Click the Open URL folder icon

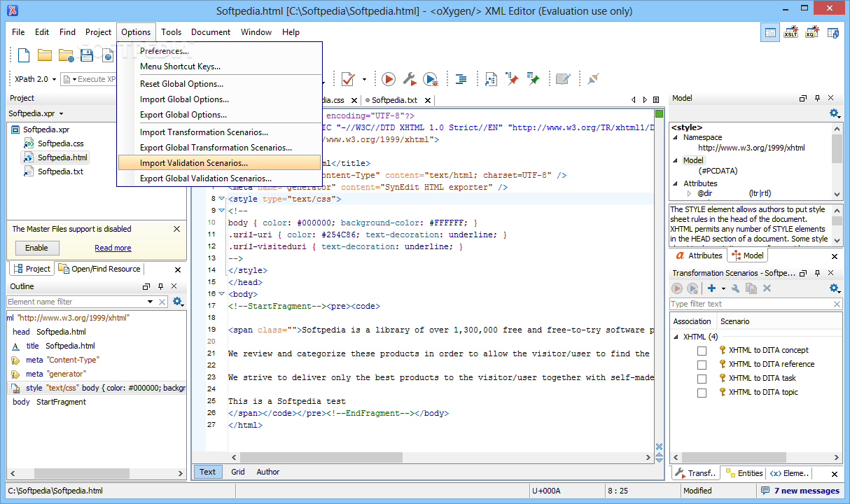pyautogui.click(x=67, y=55)
